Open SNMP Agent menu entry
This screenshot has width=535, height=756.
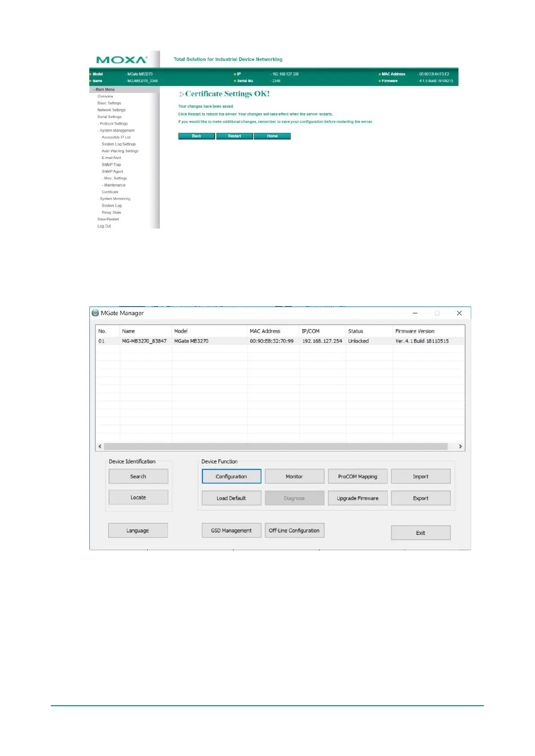(x=112, y=171)
